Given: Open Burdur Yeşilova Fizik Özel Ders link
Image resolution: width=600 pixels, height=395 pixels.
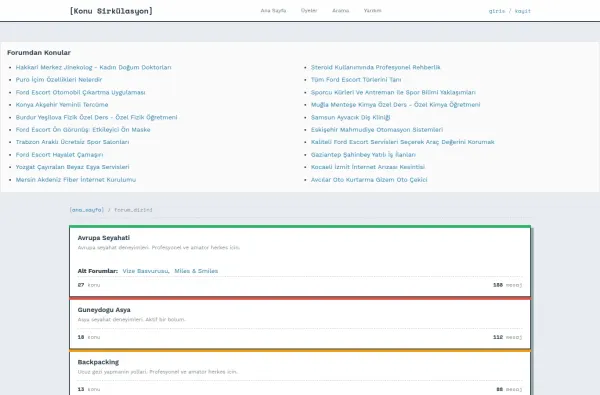Looking at the screenshot, I should tap(96, 117).
